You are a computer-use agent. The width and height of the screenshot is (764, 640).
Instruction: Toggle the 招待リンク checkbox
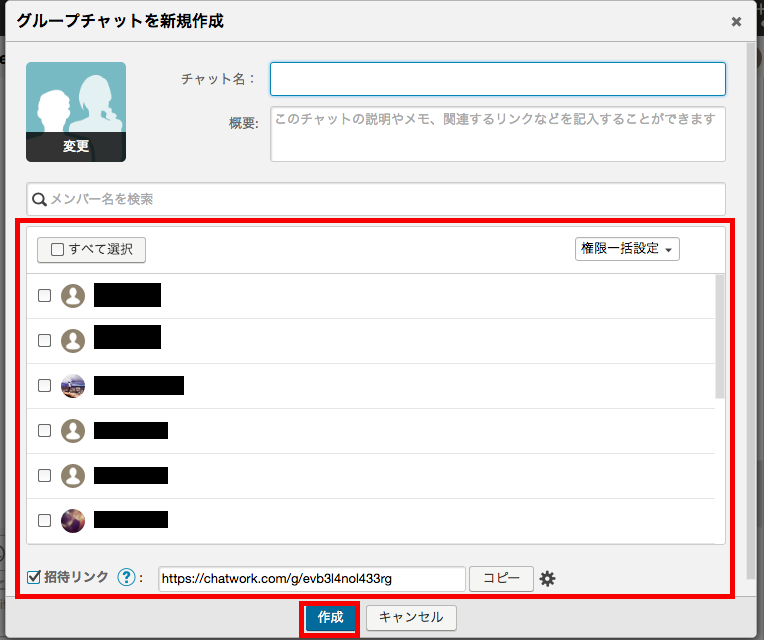[x=34, y=577]
